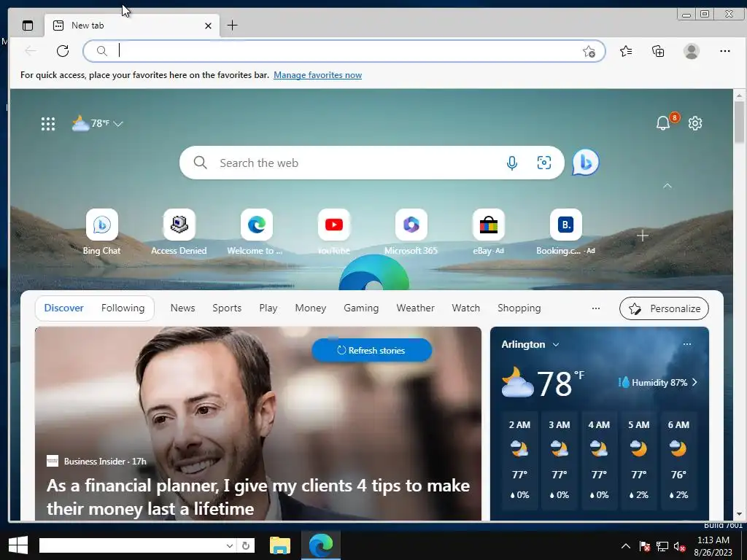The height and width of the screenshot is (560, 747).
Task: Click Manage favorites now link
Action: click(318, 75)
